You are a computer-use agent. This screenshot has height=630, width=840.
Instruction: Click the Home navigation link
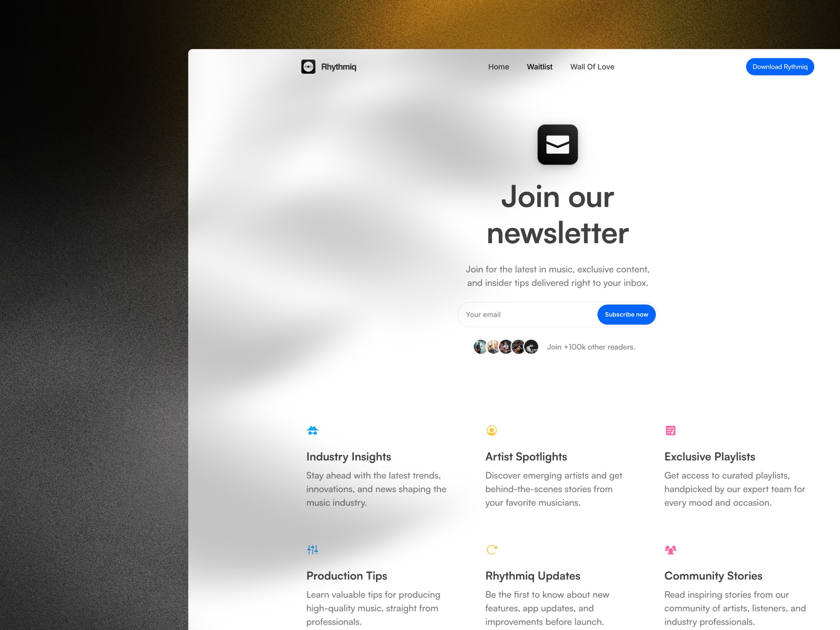coord(498,66)
